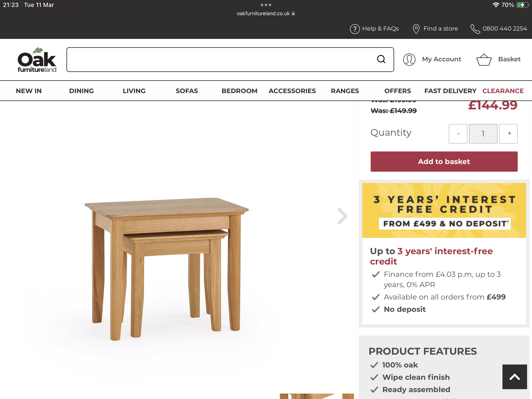Open My Account user icon
532x399 pixels.
point(409,59)
